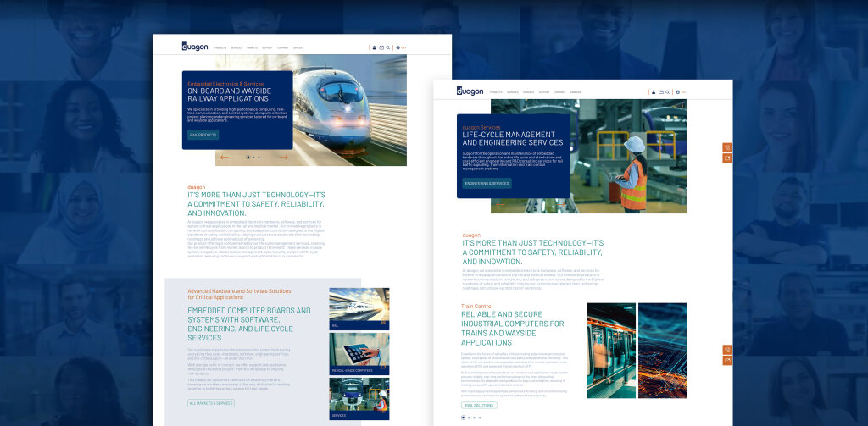868x426 pixels.
Task: Click the Rail Products button
Action: pos(203,135)
